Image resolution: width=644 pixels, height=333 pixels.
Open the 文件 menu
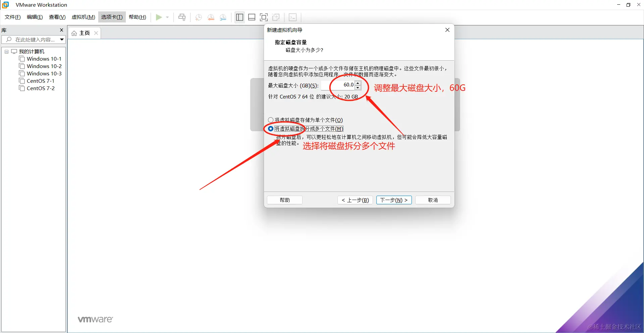13,17
